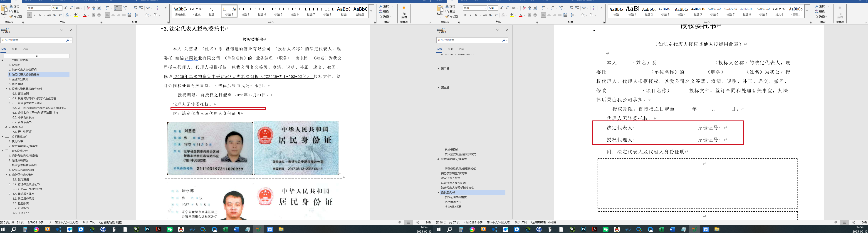Open font name dropdown in left Word window
This screenshot has height=233, width=868.
click(49, 8)
